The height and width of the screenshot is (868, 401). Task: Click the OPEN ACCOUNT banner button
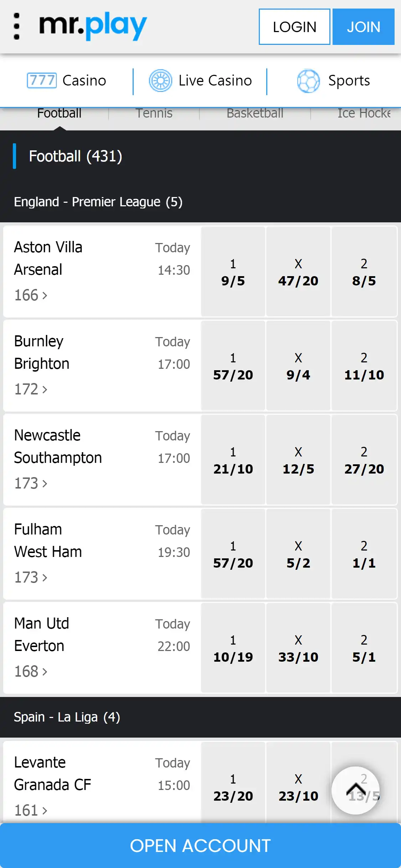pos(200,846)
